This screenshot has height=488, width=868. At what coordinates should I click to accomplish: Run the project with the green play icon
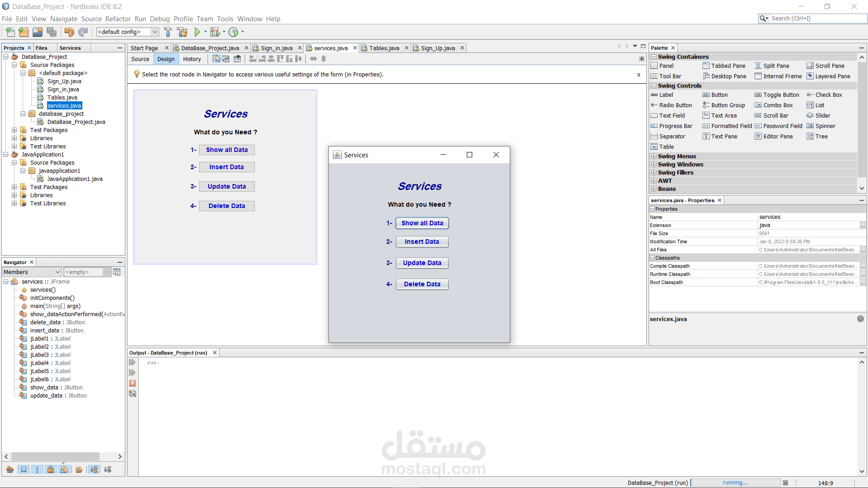coord(197,32)
